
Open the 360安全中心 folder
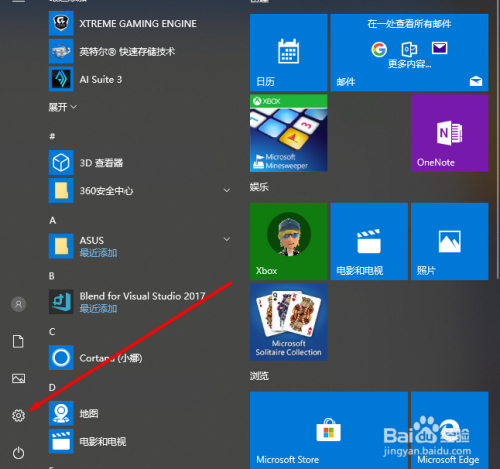(140, 190)
